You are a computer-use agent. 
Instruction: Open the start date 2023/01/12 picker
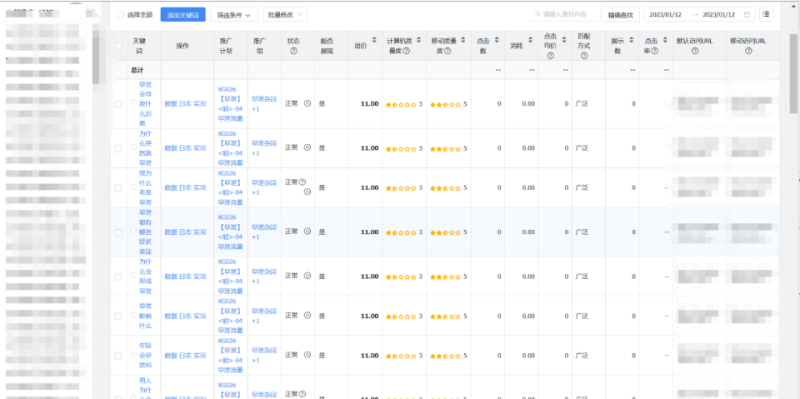click(665, 15)
